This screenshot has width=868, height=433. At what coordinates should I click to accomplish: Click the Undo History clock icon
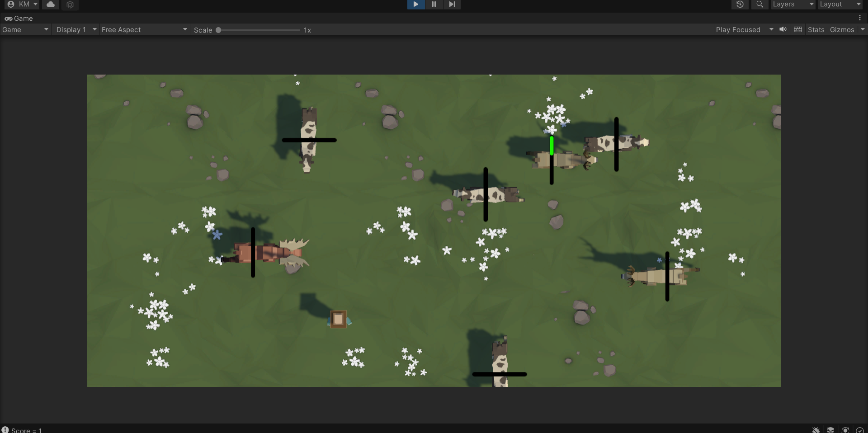point(740,5)
